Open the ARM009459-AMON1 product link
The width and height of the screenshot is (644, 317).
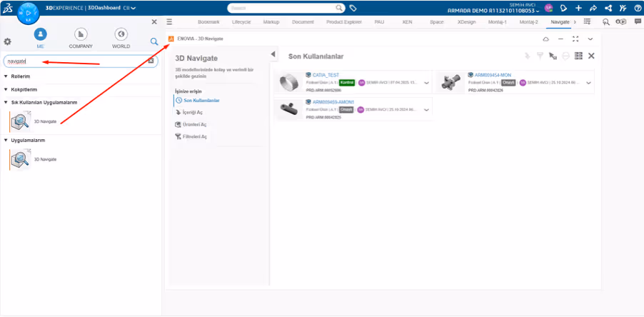[333, 102]
